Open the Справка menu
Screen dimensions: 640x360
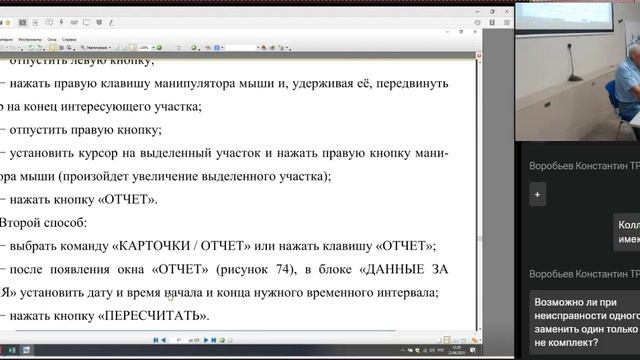[69, 40]
